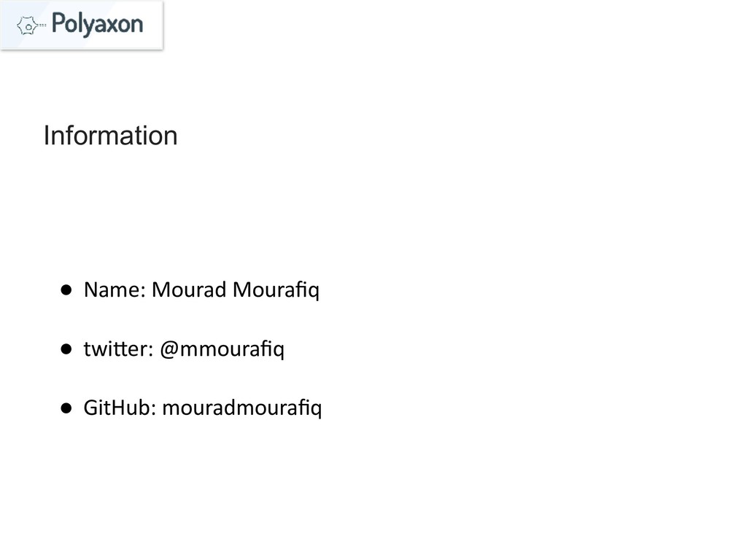
Task: Click the word "Mourafiq" in Name line
Action: [x=276, y=291]
